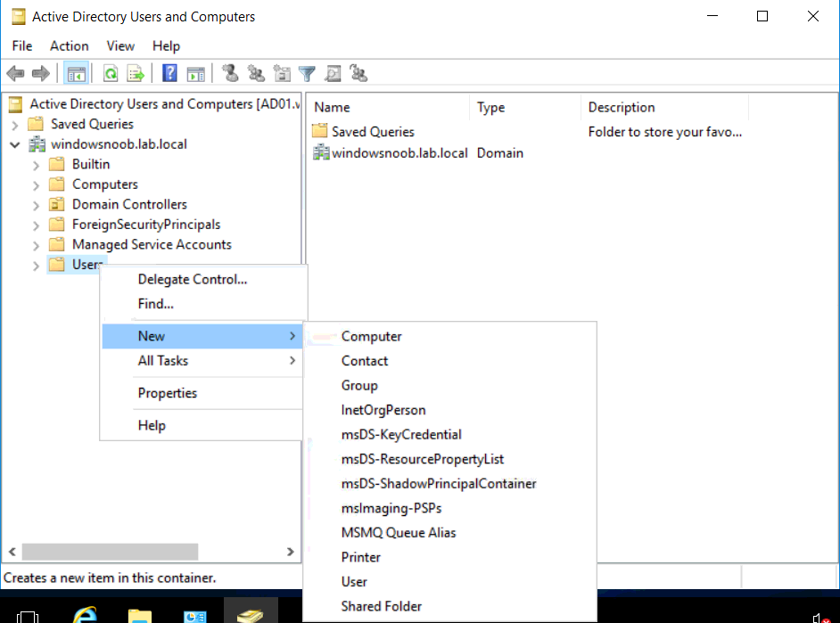
Task: Expand the ForeignSecurityPrincipals tree node
Action: (x=36, y=225)
